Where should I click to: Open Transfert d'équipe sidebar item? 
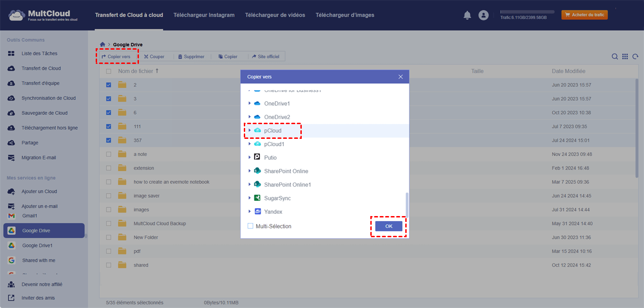(40, 83)
